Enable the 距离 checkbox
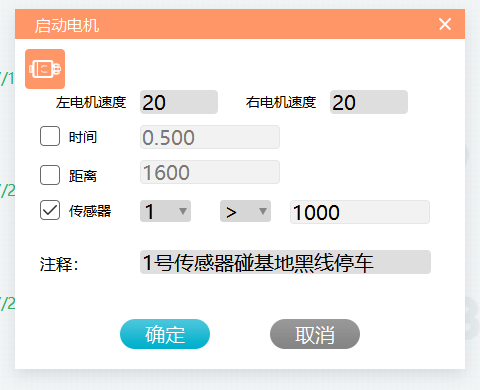 pyautogui.click(x=50, y=175)
